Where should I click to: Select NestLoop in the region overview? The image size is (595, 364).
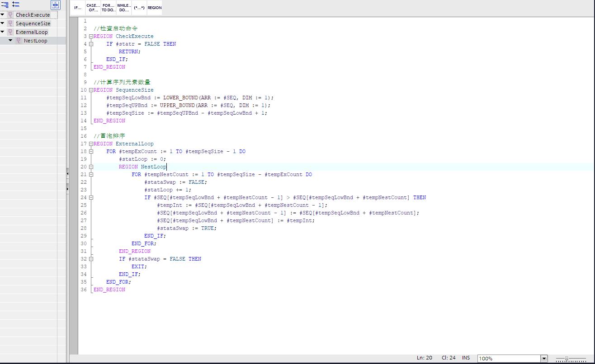(x=35, y=41)
